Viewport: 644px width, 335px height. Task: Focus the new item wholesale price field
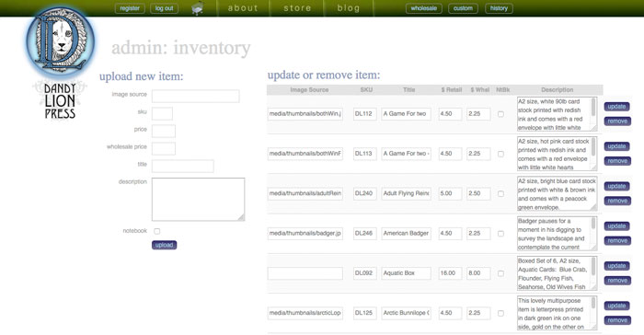164,148
